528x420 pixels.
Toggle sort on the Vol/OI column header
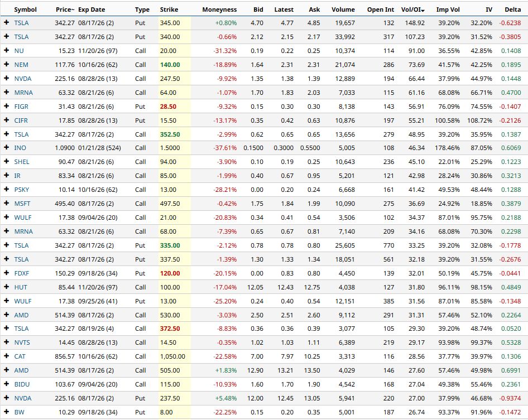[x=413, y=9]
